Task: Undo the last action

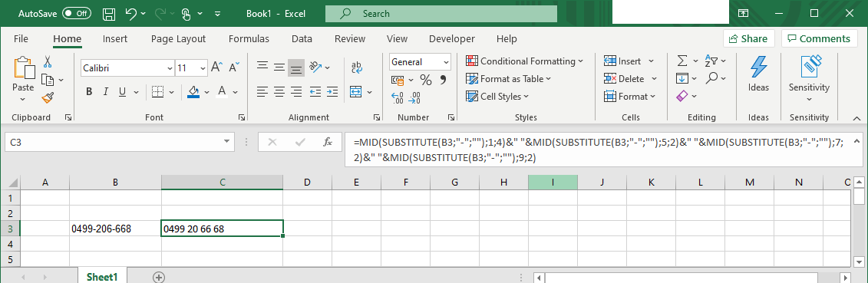Action: click(131, 14)
